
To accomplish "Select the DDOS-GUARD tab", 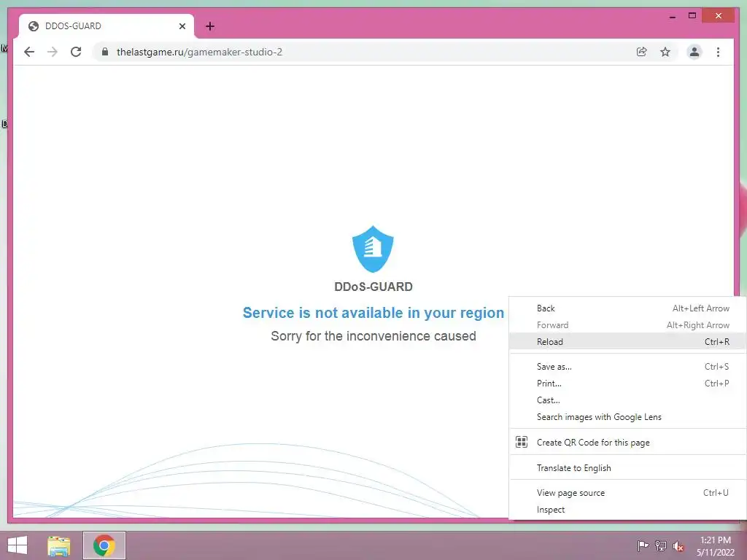I will coord(106,26).
